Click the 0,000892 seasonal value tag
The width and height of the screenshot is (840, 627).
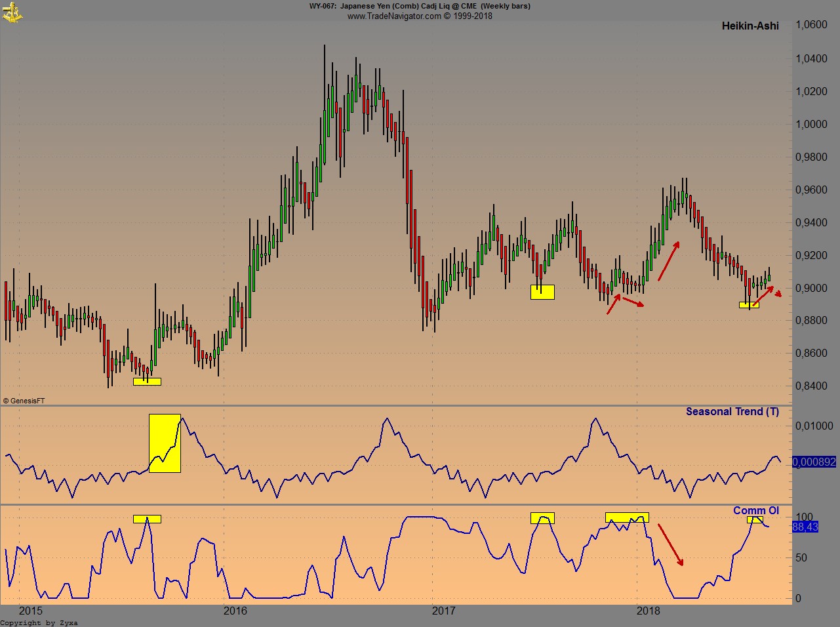[x=814, y=462]
